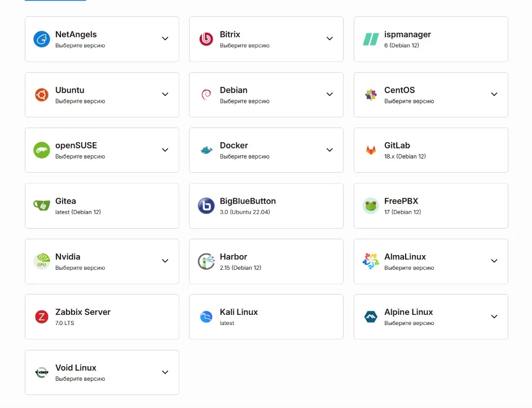Click the Bitrix logo icon
This screenshot has height=408, width=532.
coord(206,39)
